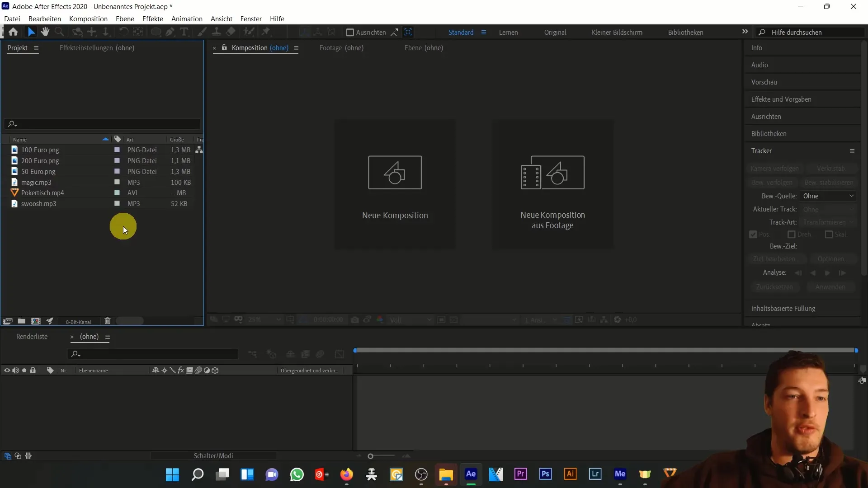
Task: Click the Windows Start button
Action: point(172,474)
